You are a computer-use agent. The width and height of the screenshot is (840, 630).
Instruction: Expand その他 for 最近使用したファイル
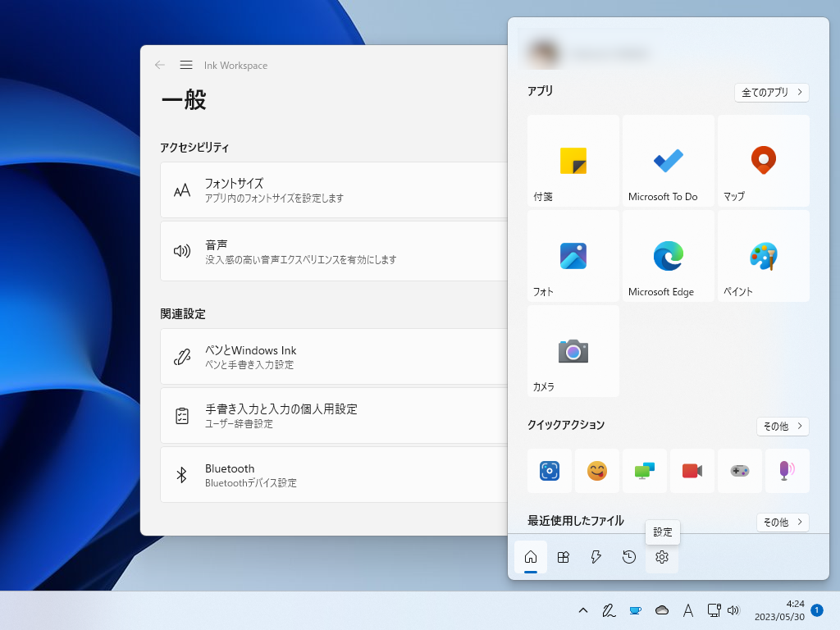783,522
